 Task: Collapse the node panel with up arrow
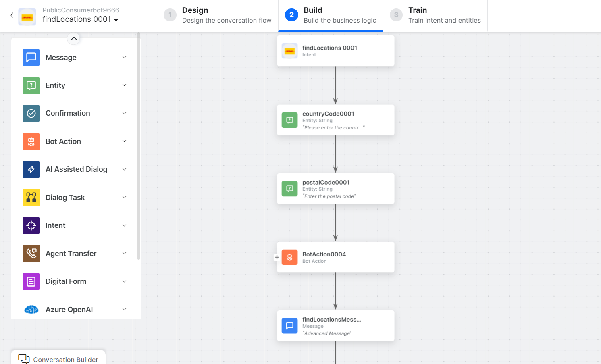click(x=73, y=39)
